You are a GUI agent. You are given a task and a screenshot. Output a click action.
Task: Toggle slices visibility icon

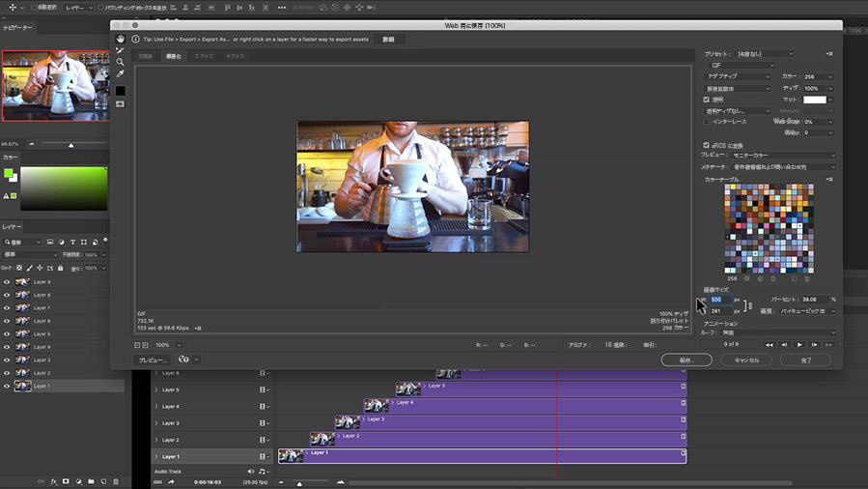(x=120, y=103)
